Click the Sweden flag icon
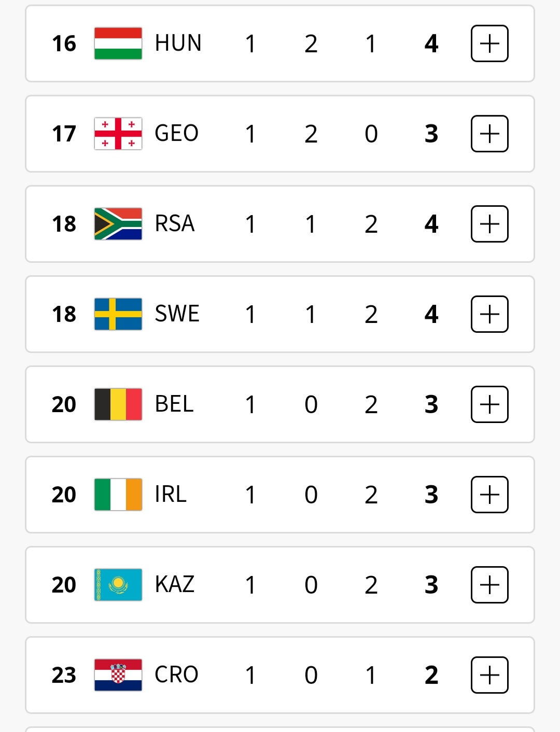The image size is (560, 732). pyautogui.click(x=118, y=314)
